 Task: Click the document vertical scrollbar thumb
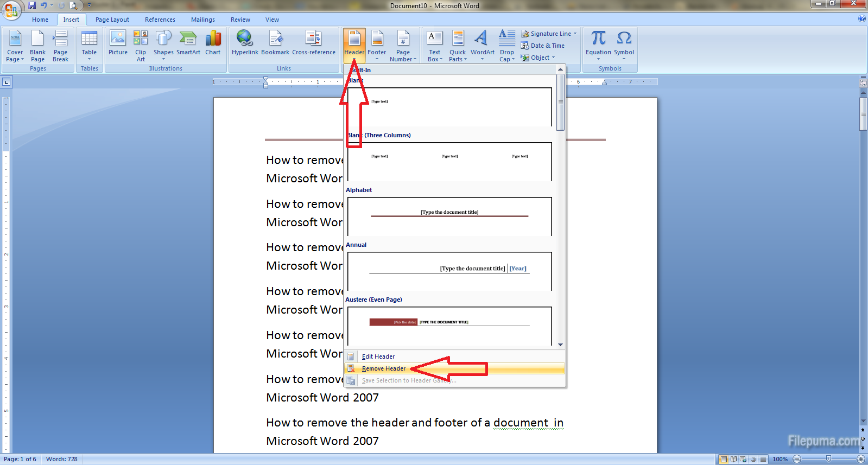863,114
